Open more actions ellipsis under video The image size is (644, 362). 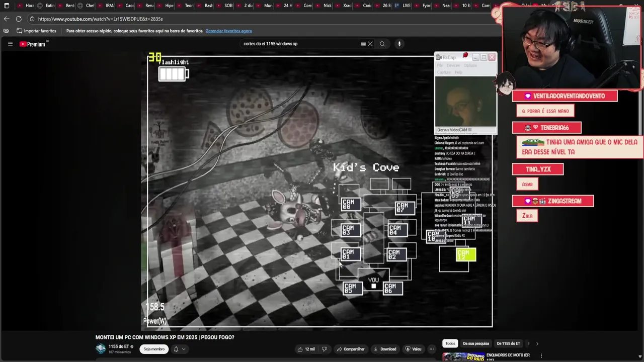(431, 349)
